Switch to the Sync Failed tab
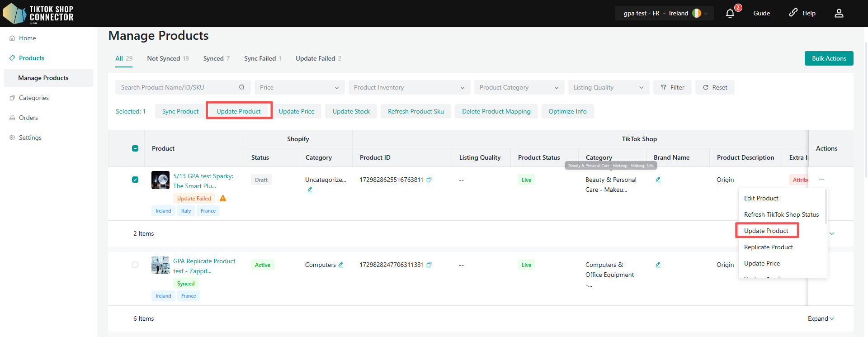The image size is (868, 337). (x=263, y=59)
